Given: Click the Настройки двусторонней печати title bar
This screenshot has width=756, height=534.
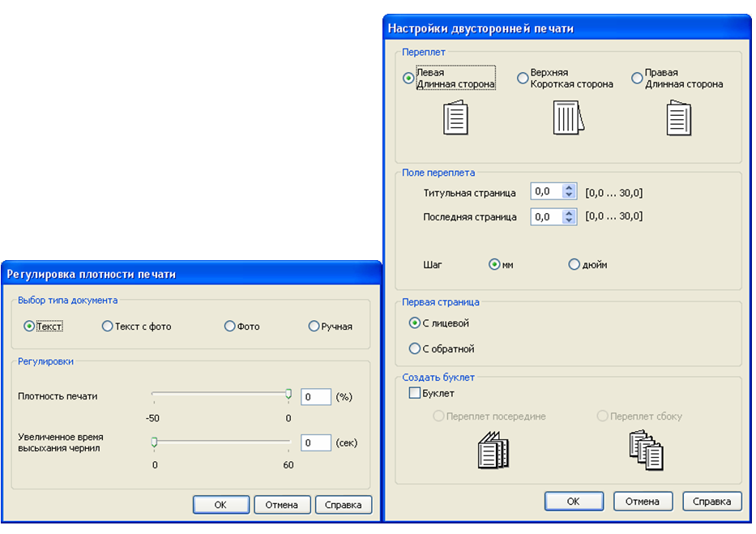Looking at the screenshot, I should pyautogui.click(x=567, y=28).
